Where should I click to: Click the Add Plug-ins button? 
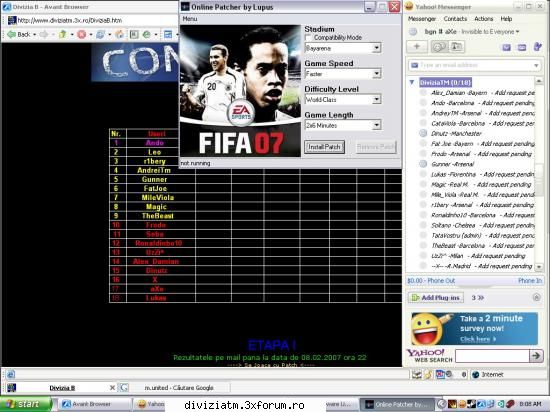point(436,297)
